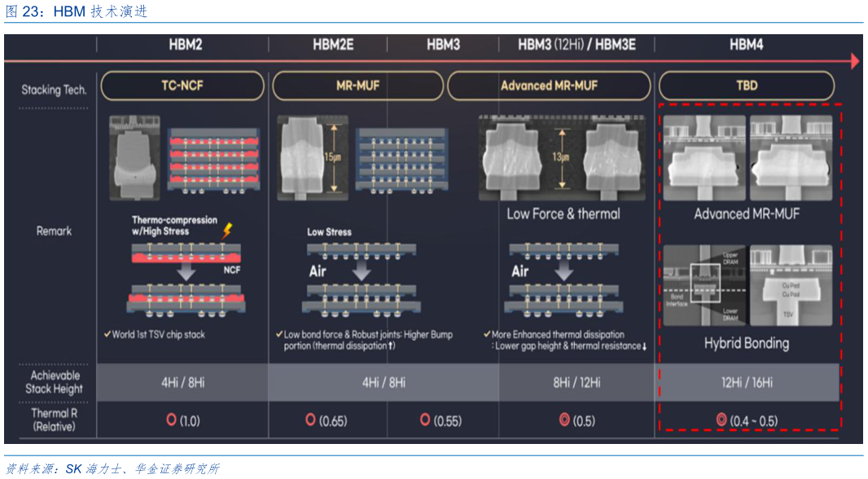868x479 pixels.
Task: Click checkmark beside More Enhanced thermal dissipation
Action: coord(486,335)
